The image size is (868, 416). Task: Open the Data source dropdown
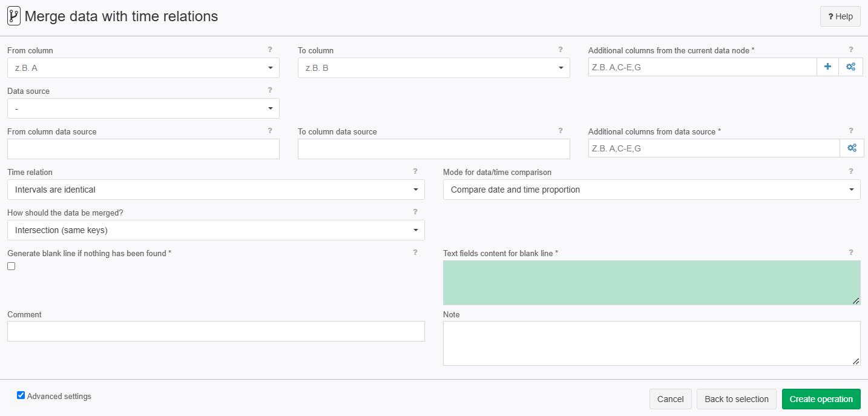pyautogui.click(x=143, y=108)
